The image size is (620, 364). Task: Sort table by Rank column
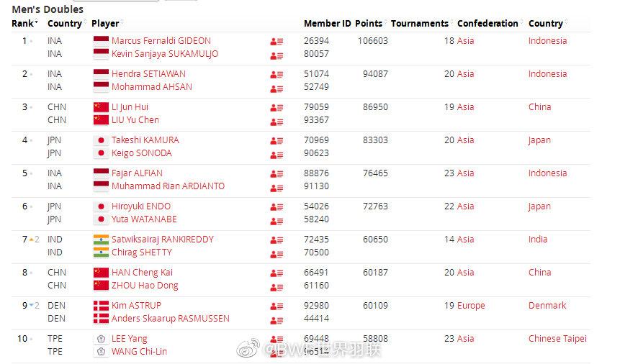24,23
